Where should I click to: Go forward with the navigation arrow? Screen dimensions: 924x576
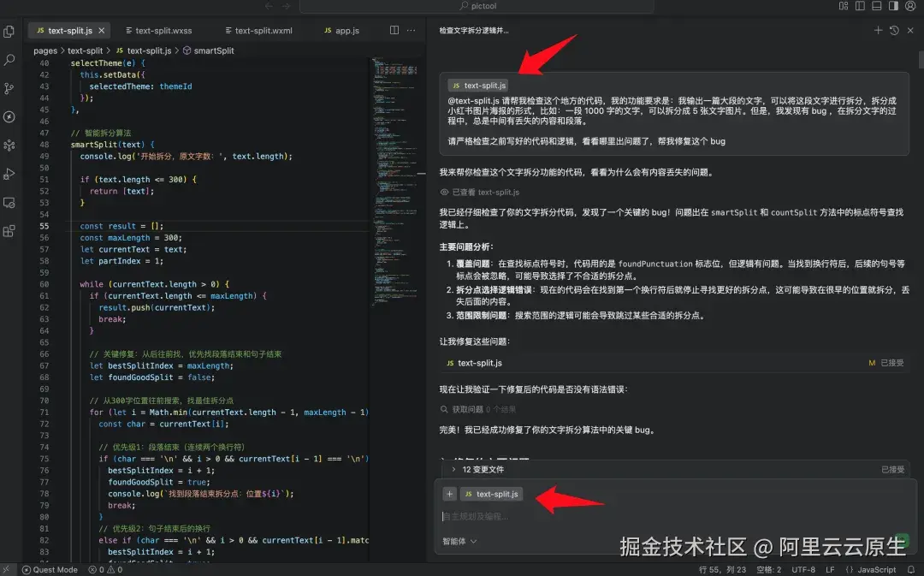click(286, 6)
